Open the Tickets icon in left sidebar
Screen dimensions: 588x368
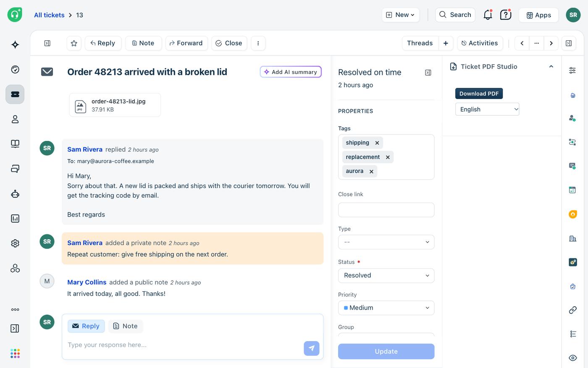click(15, 94)
